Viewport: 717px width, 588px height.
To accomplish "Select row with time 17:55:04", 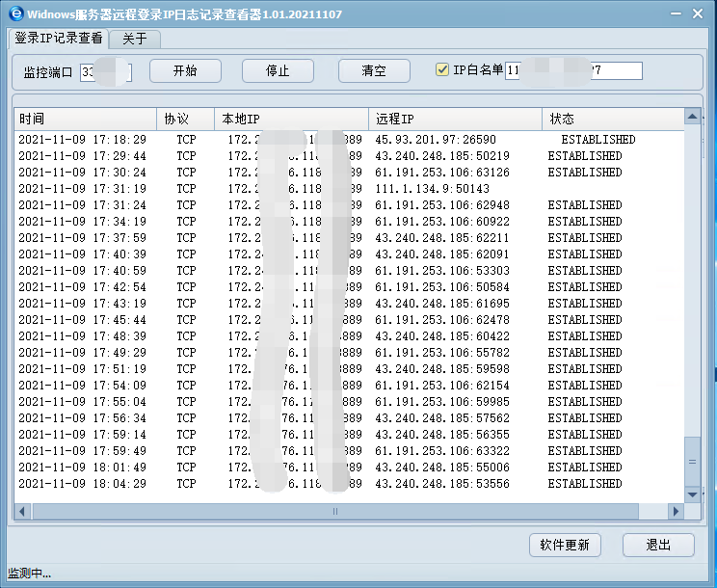I will [x=350, y=402].
